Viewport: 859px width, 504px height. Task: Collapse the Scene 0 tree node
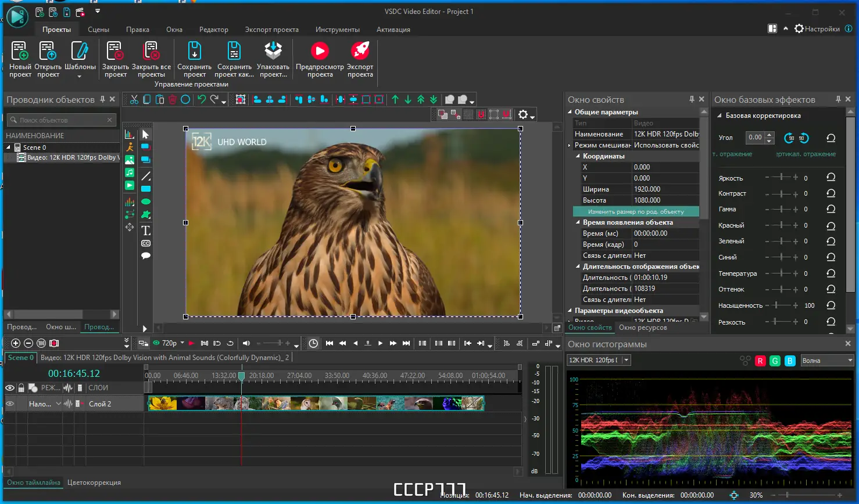(x=9, y=147)
